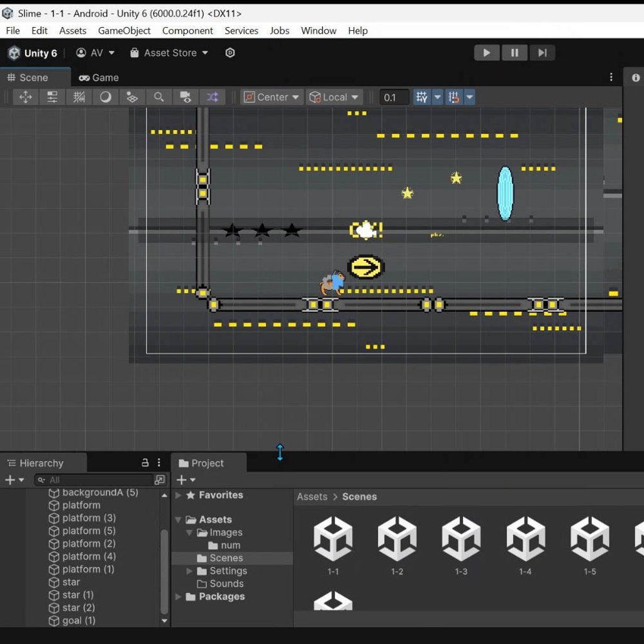Switch to the Game tab
This screenshot has height=644, width=644.
[99, 77]
